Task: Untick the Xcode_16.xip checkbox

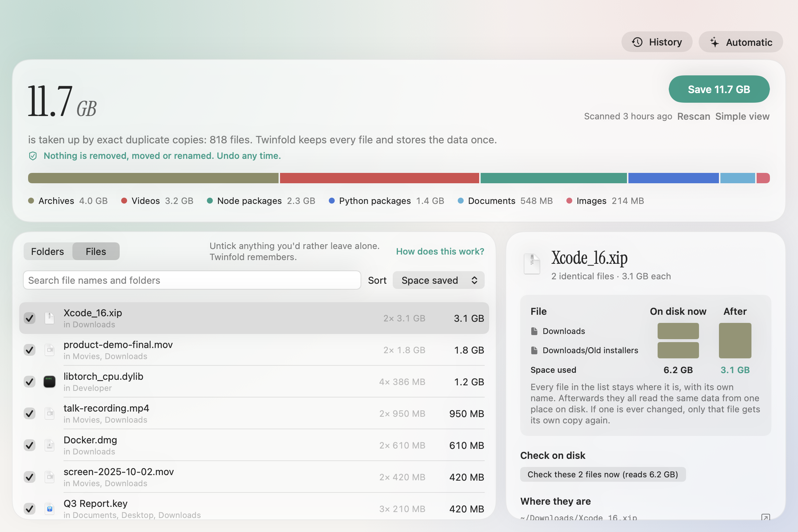Action: [x=30, y=318]
